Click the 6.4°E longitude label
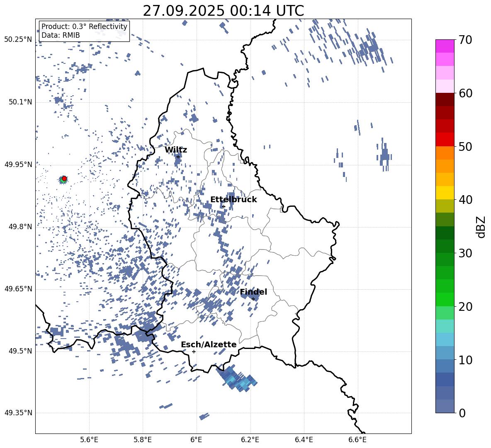The image size is (491, 448). pos(304,440)
